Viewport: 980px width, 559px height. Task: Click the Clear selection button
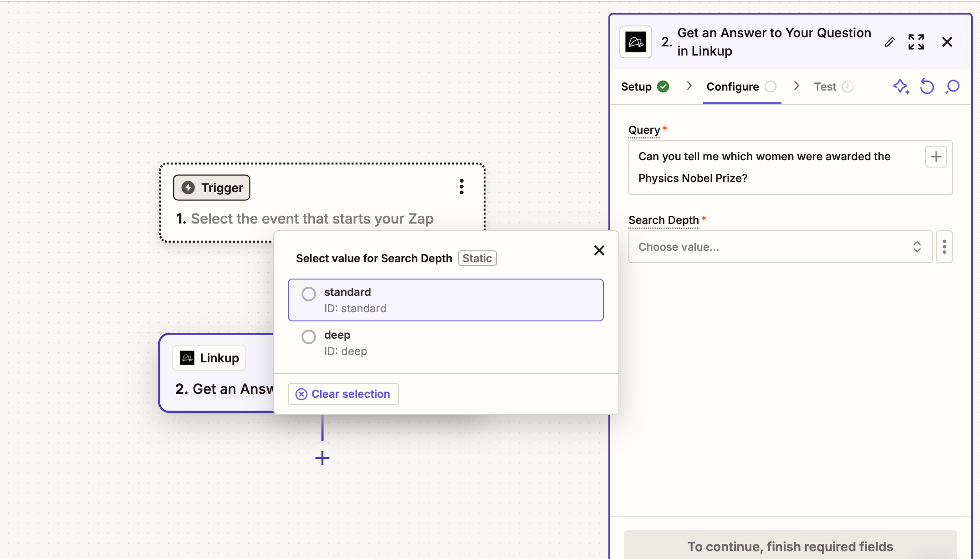[343, 394]
